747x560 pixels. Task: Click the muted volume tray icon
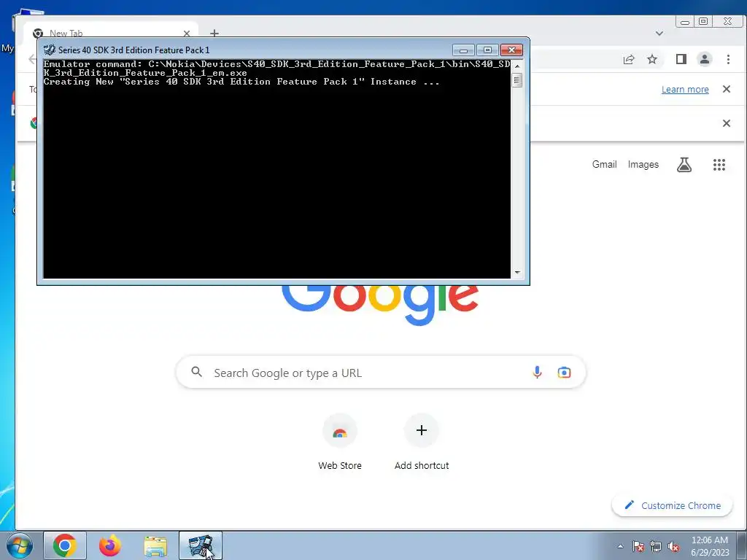tap(673, 547)
